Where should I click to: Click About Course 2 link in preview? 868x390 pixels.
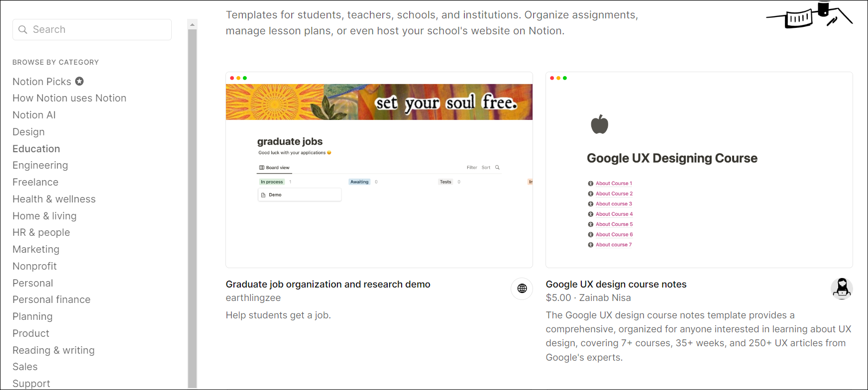coord(614,194)
